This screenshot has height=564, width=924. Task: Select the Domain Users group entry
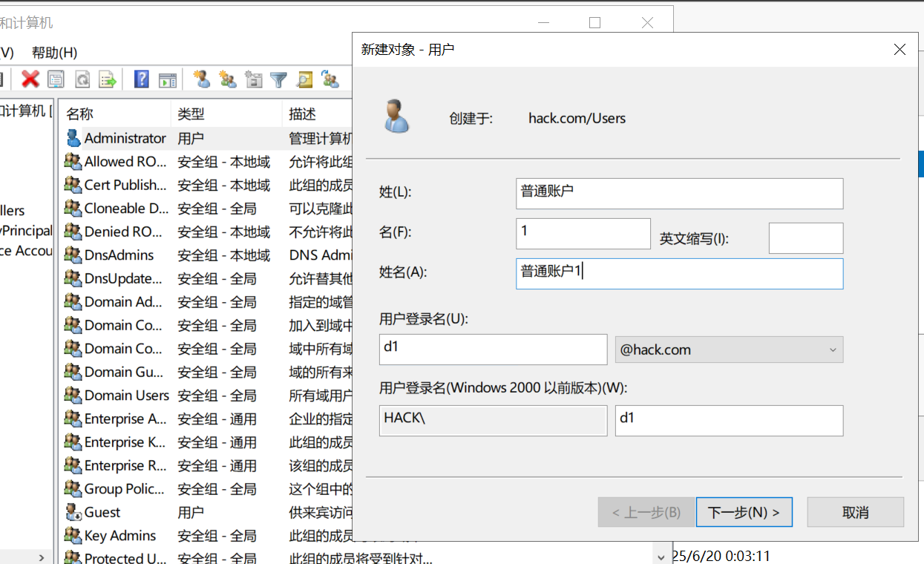point(126,396)
